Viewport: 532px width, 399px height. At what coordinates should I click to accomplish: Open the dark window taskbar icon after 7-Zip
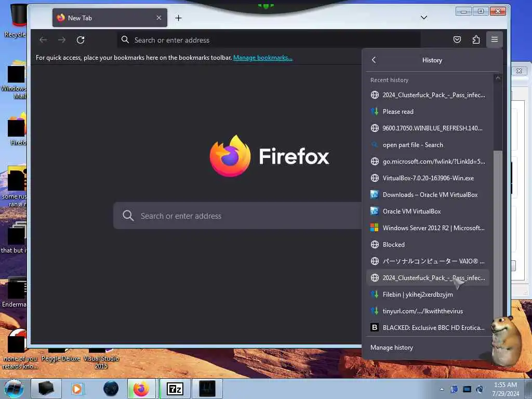(x=207, y=389)
